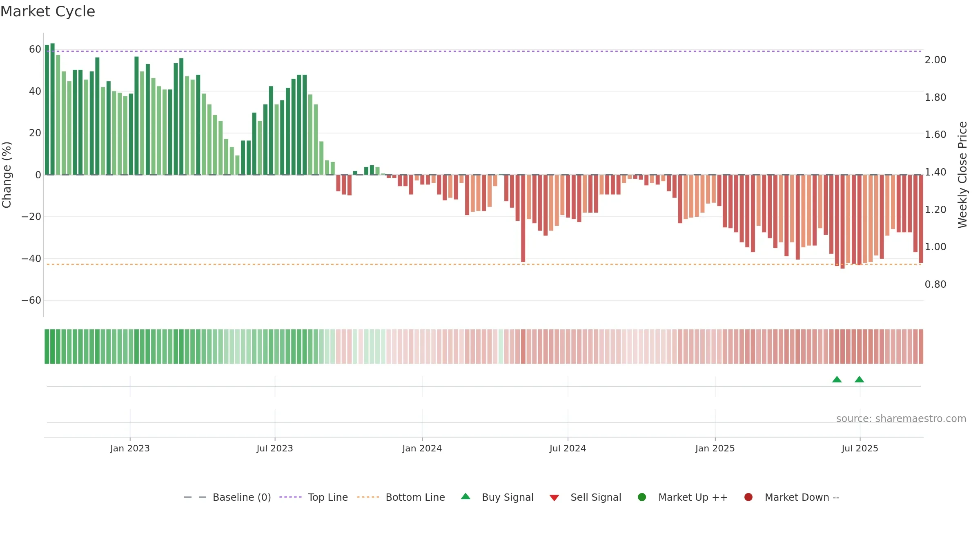Toggle Sell Signal legend label

[x=596, y=497]
